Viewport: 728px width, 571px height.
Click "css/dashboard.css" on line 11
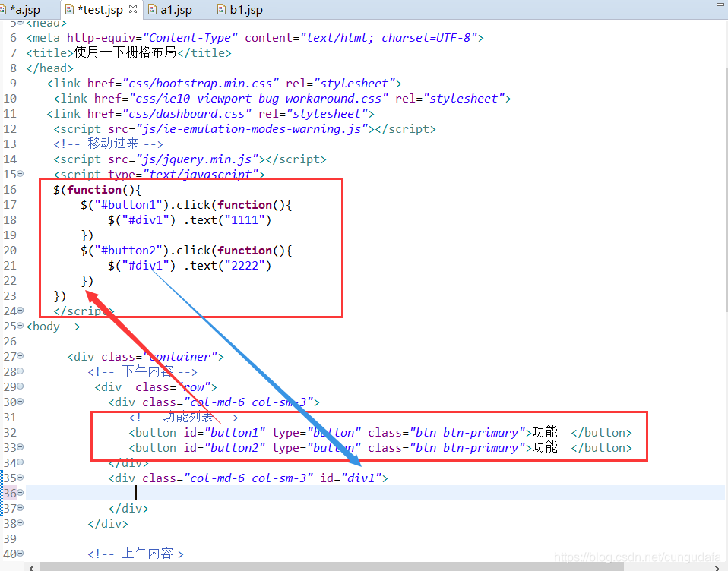click(x=187, y=114)
